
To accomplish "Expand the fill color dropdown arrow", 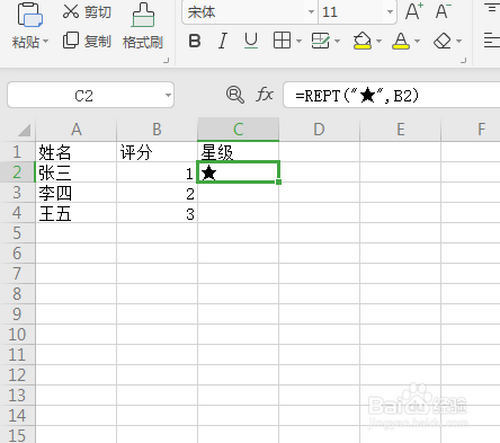I will (x=379, y=41).
